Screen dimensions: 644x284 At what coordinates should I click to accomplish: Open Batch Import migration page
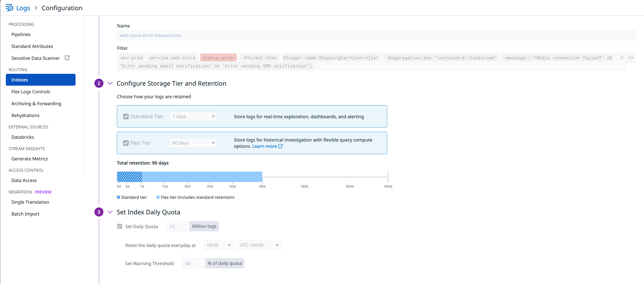[x=25, y=214]
